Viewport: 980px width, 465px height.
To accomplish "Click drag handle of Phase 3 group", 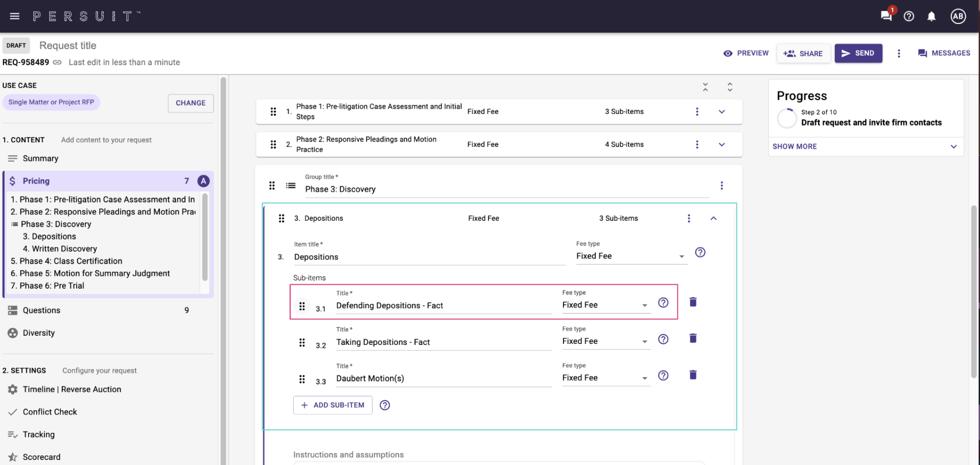I will click(272, 185).
